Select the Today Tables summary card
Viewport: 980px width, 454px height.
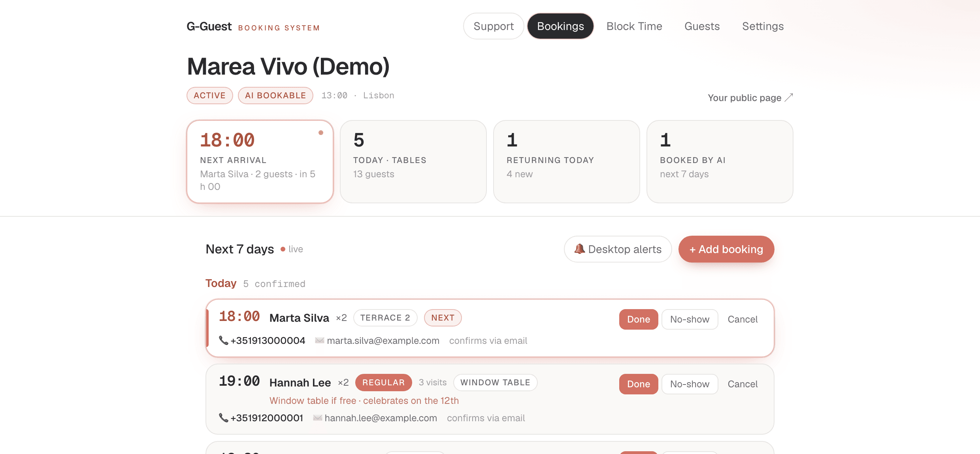[x=413, y=161]
